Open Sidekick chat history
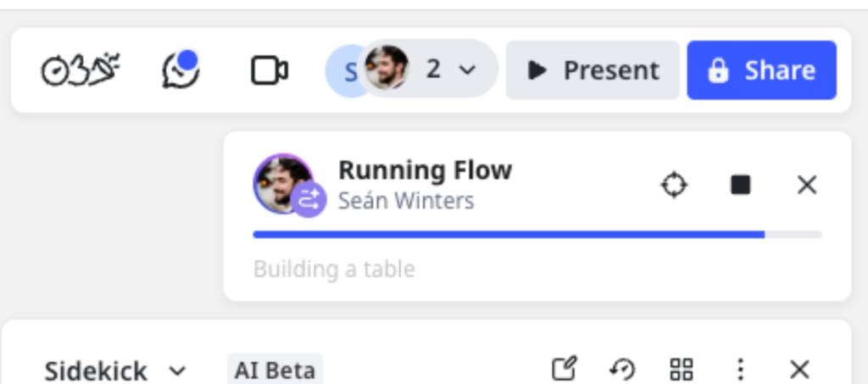The width and height of the screenshot is (868, 384). [622, 369]
